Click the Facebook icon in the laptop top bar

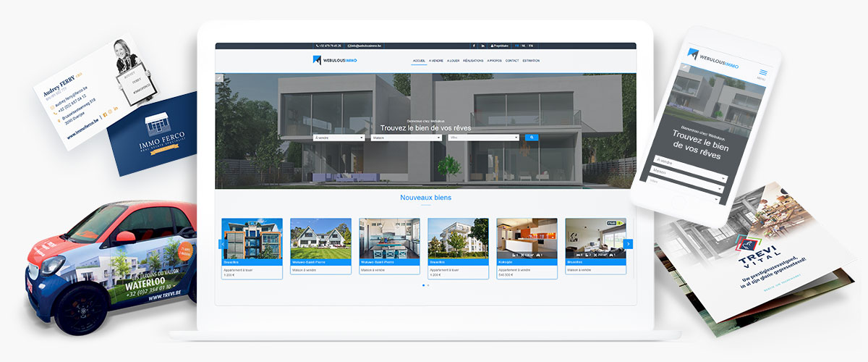(474, 46)
